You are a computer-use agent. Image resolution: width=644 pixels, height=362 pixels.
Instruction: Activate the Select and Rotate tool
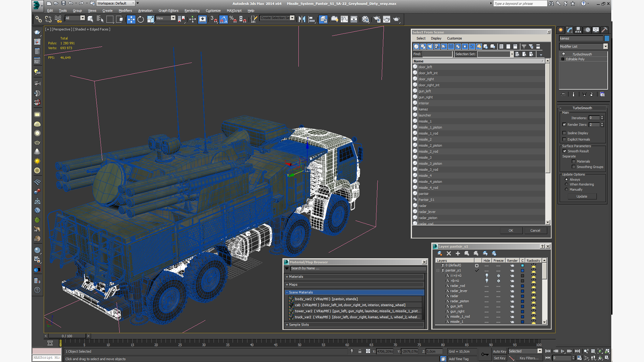pyautogui.click(x=141, y=19)
